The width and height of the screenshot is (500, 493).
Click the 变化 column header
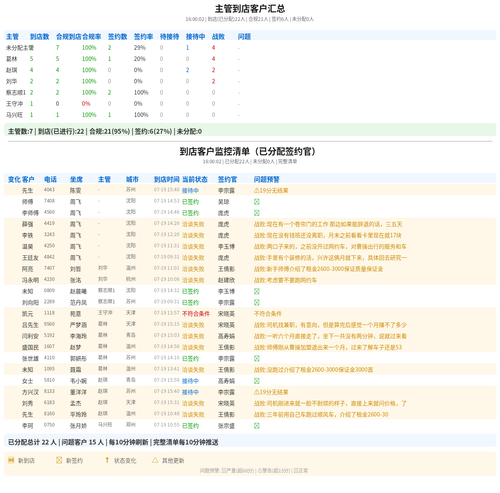14,179
